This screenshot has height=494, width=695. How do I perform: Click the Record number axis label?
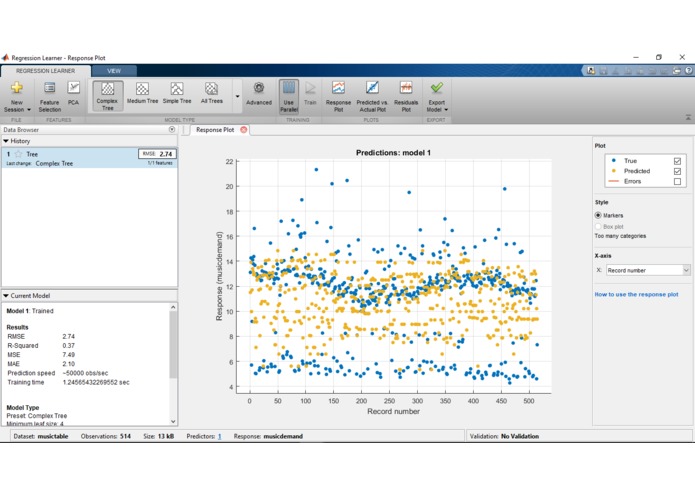[x=393, y=412]
